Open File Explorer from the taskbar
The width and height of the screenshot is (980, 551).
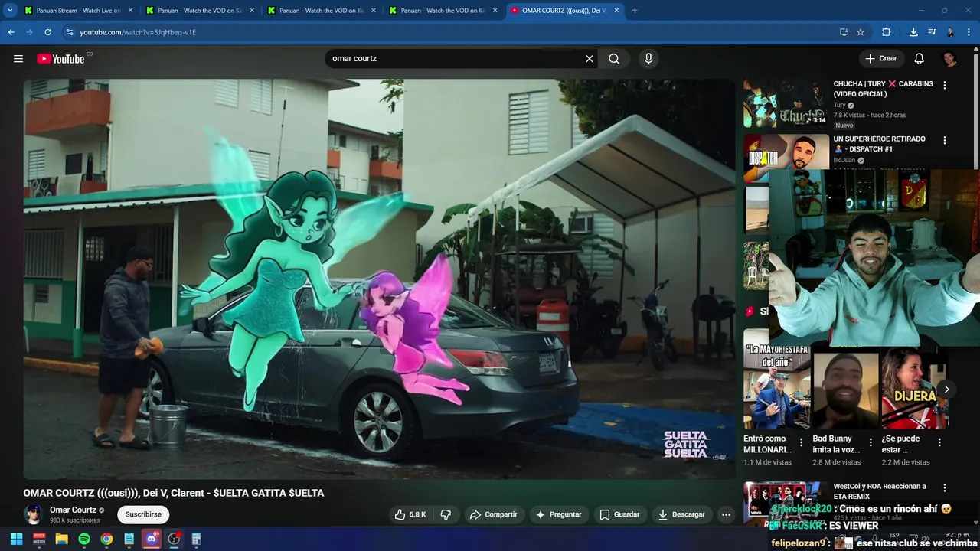[x=61, y=539]
